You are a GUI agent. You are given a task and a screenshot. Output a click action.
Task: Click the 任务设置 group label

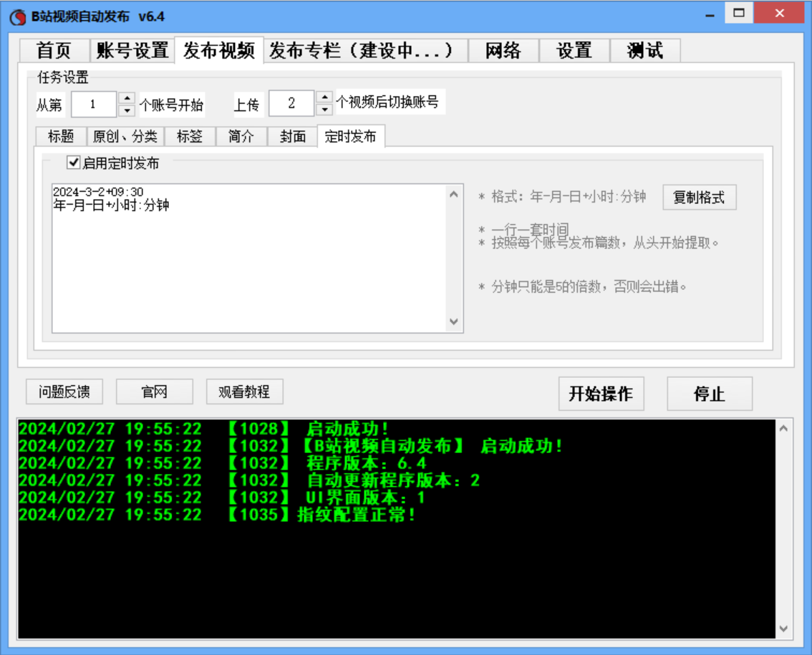point(63,77)
